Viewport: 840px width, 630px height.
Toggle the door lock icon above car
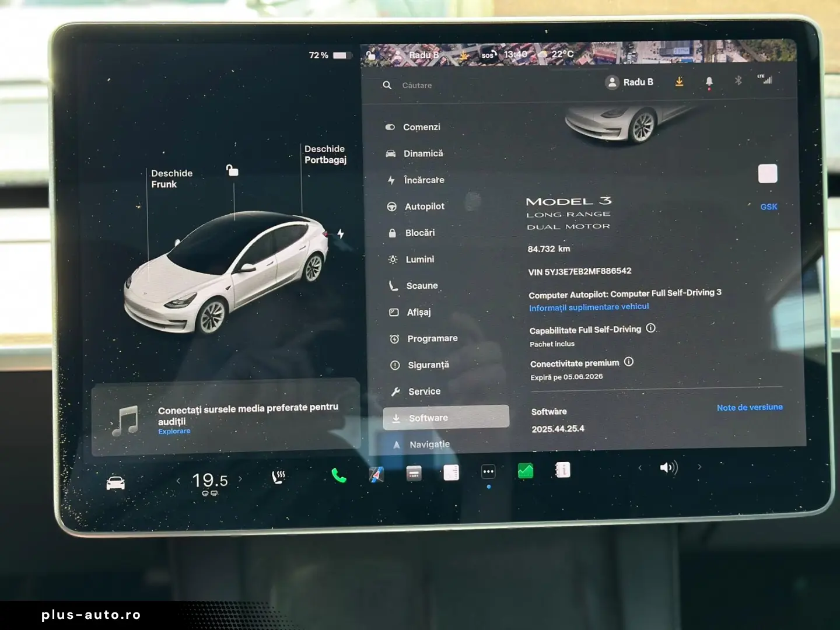point(232,170)
